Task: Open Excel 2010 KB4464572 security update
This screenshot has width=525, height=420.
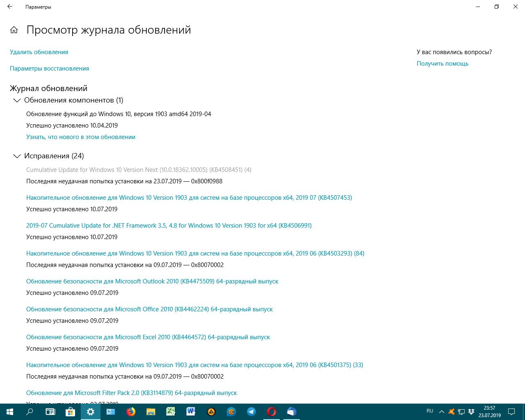Action: tap(148, 337)
